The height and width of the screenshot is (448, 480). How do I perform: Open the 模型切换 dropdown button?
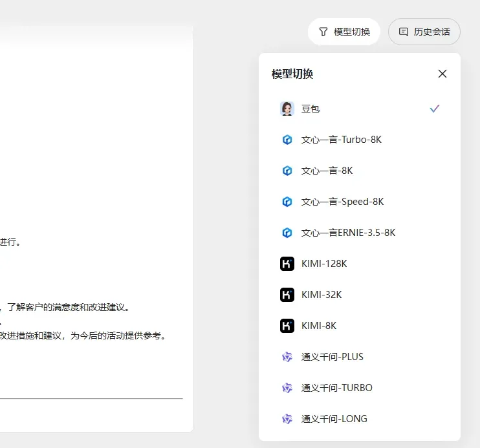[x=344, y=32]
